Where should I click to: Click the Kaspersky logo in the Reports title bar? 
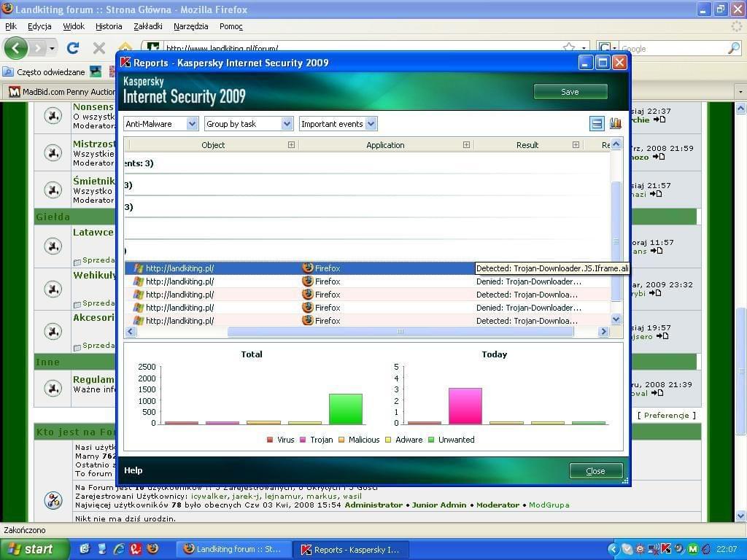125,63
